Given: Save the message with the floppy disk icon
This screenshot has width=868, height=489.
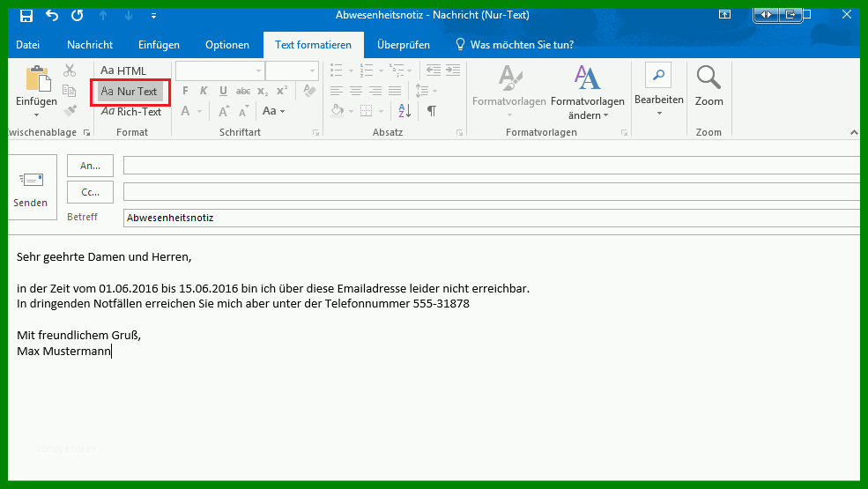Looking at the screenshot, I should (x=26, y=16).
